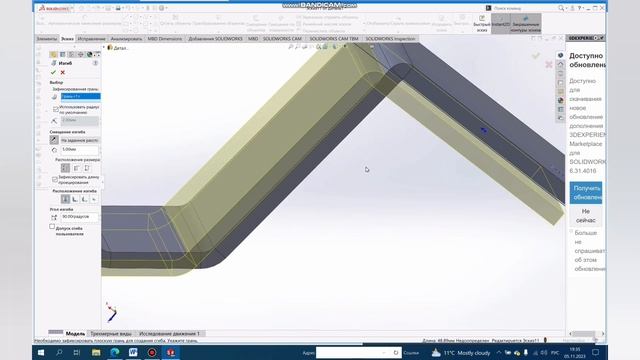Viewport: 640px width, 360px height.
Task: Select first bend position option
Action: (x=65, y=199)
